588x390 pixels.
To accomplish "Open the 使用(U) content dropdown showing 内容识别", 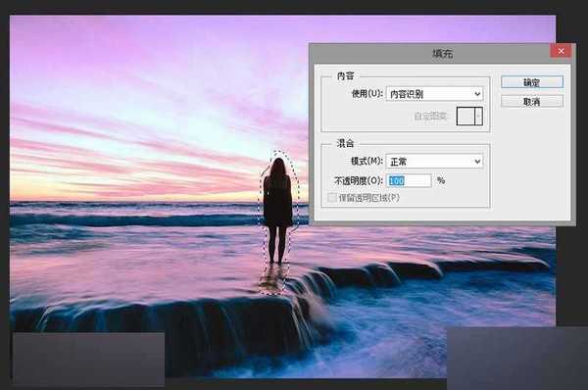I will pos(434,94).
